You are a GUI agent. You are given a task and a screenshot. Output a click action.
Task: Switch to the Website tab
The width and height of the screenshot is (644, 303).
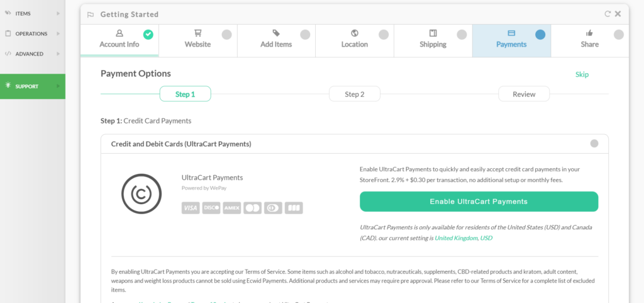coord(198,40)
